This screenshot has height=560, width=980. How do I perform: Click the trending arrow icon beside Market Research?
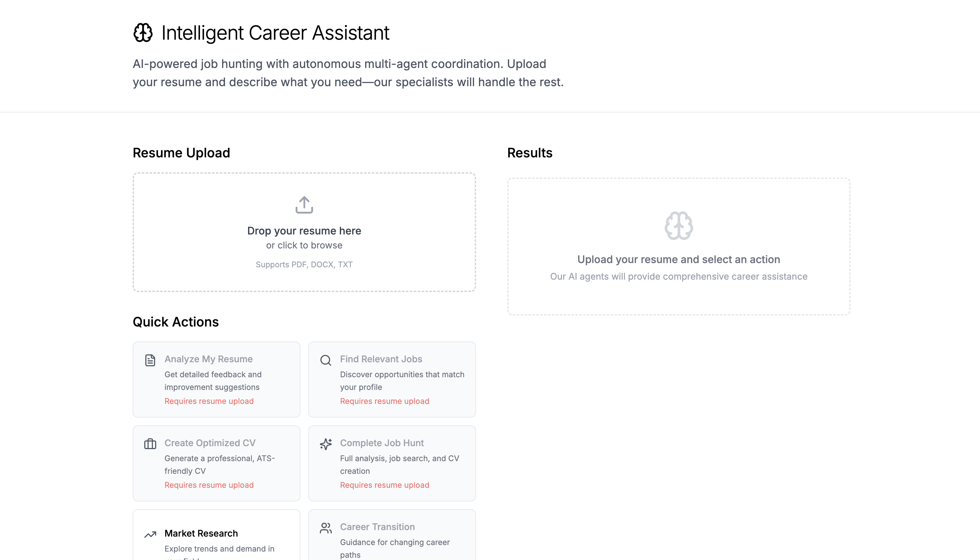[150, 534]
